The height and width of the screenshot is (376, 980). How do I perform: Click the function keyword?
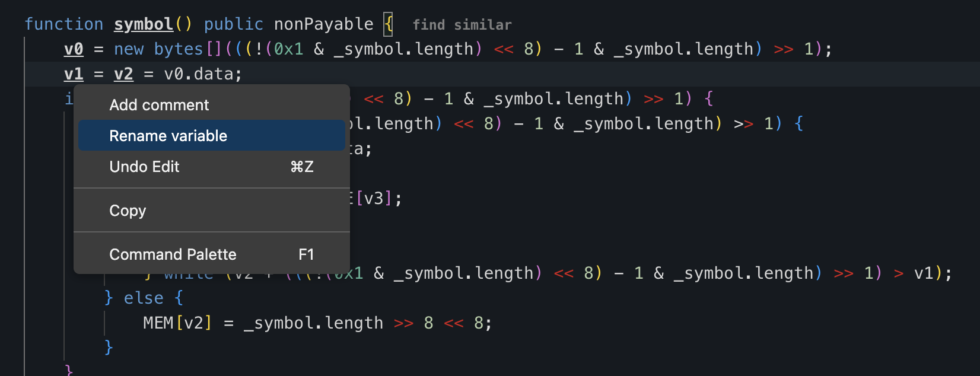64,24
